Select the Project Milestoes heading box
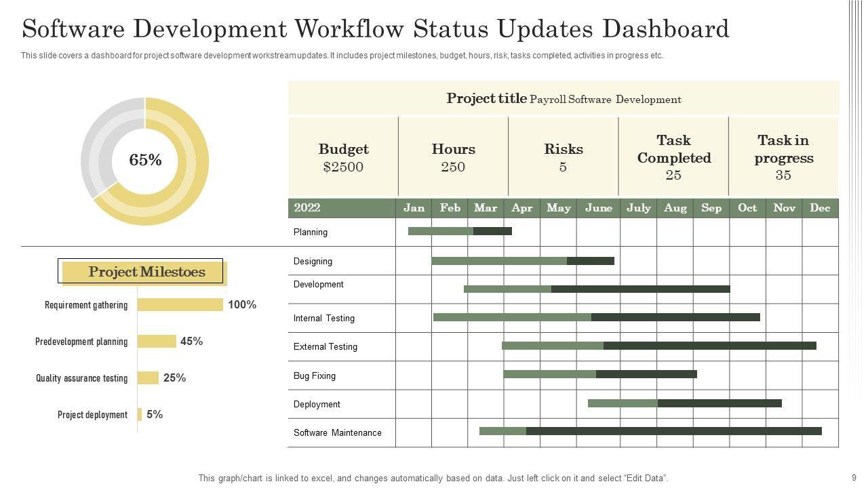 (141, 272)
